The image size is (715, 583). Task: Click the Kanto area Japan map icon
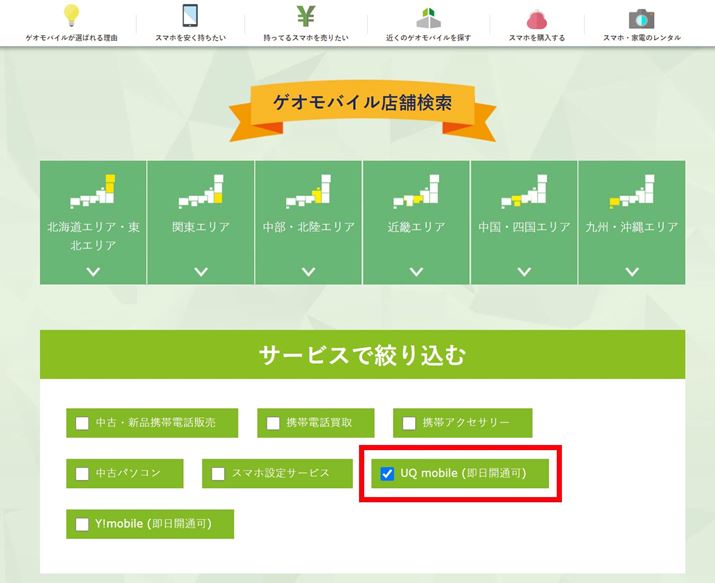201,191
